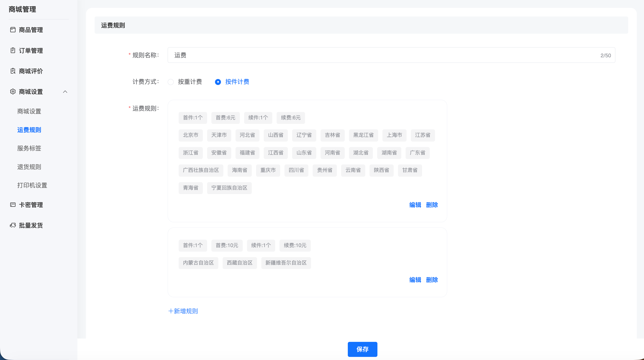
Task: Click the 卡密管理 card icon
Action: 13,205
